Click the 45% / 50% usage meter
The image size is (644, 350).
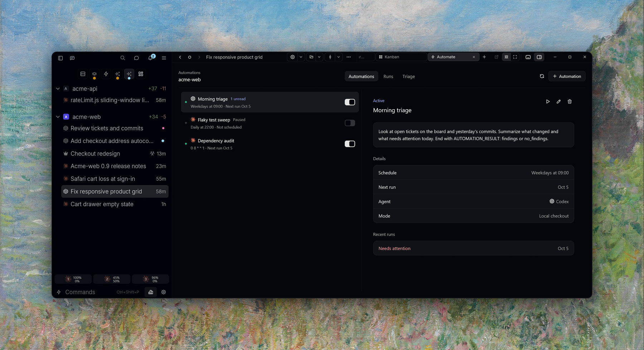point(112,279)
